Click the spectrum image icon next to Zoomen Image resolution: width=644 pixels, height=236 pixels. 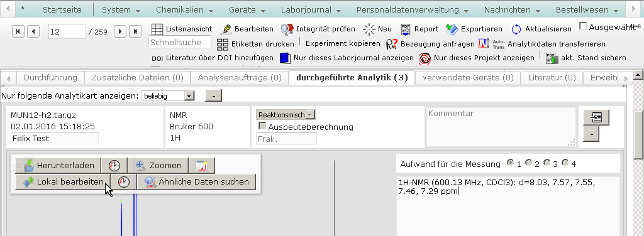coord(202,166)
